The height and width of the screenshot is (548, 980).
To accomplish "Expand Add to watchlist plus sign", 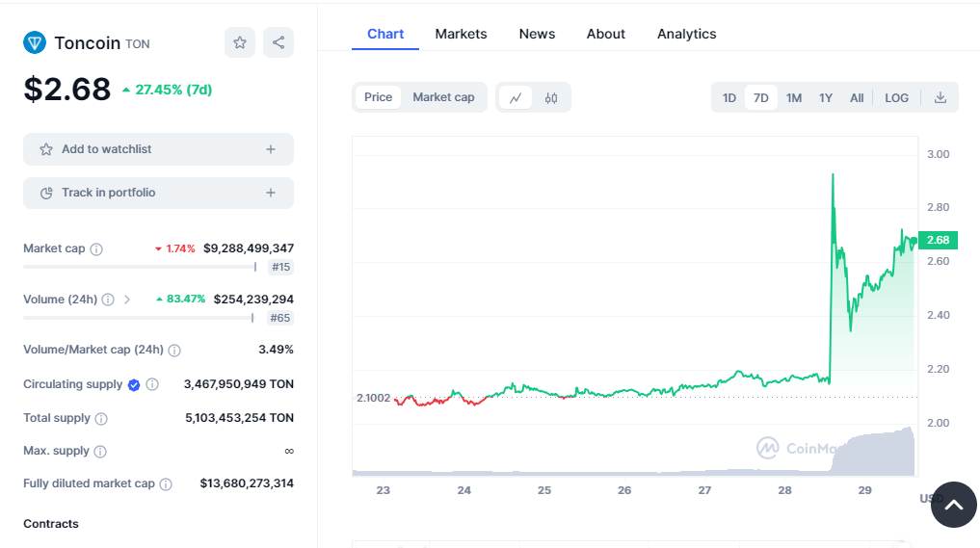I will pos(271,149).
